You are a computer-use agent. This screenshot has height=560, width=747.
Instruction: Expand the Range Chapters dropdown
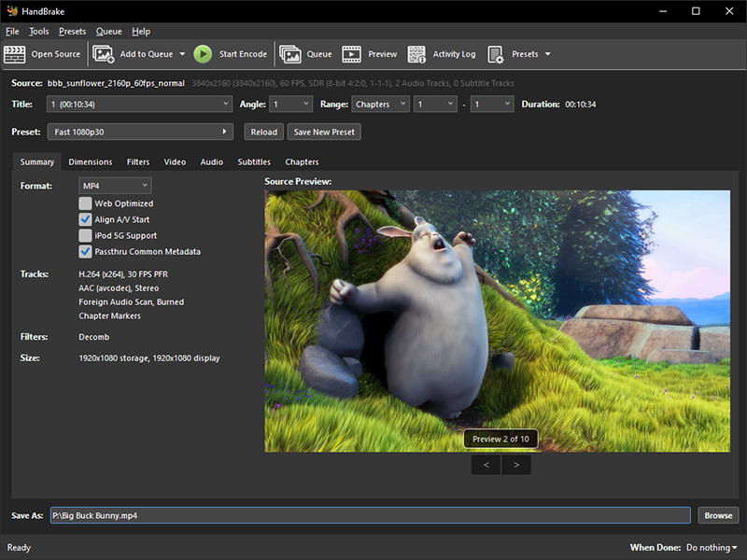point(380,105)
